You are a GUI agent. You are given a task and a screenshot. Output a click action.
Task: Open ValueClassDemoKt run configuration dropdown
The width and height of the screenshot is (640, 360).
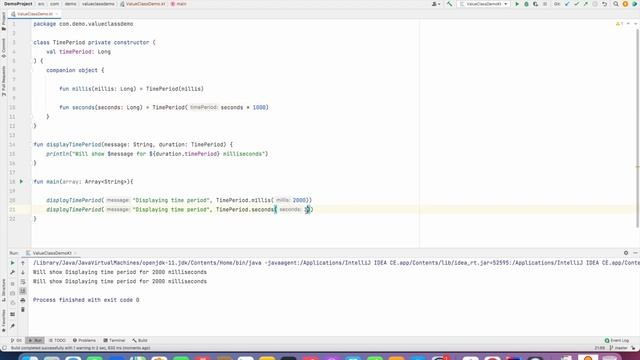[484, 4]
